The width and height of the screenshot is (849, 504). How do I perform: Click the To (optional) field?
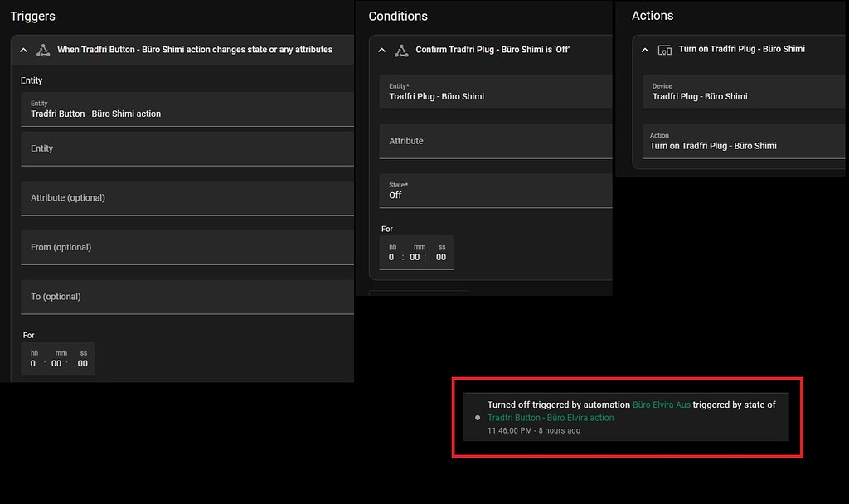[x=187, y=297]
